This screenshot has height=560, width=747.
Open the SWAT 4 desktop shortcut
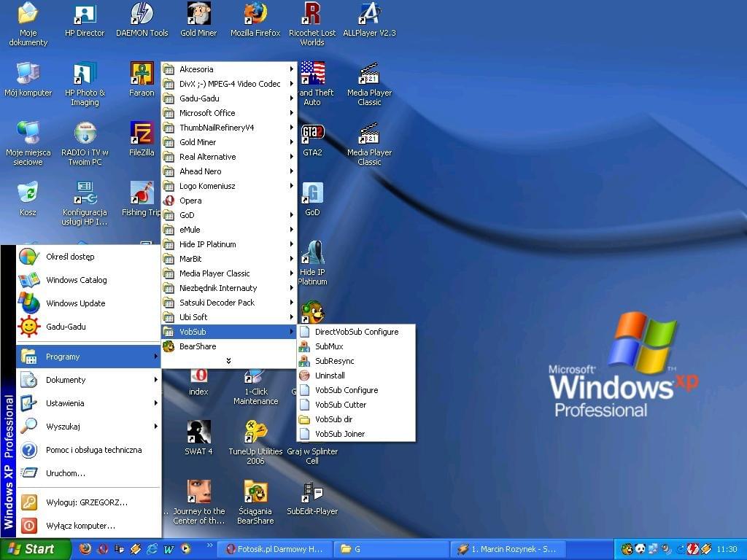198,433
